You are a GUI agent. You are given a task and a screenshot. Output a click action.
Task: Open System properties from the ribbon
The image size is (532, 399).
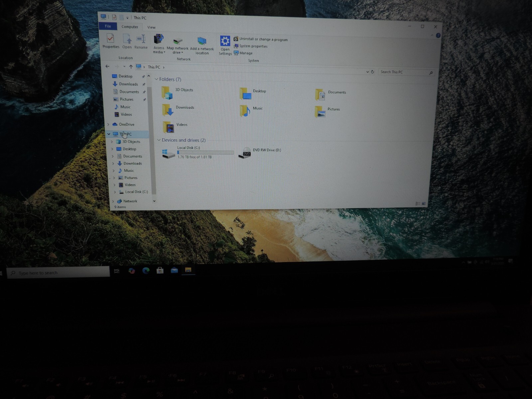tap(250, 46)
